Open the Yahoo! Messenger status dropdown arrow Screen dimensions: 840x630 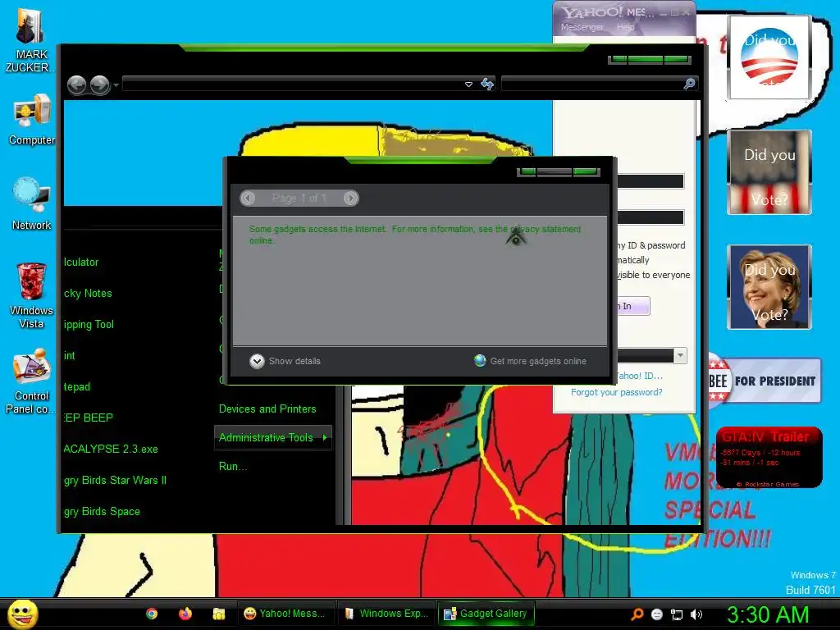tap(680, 355)
